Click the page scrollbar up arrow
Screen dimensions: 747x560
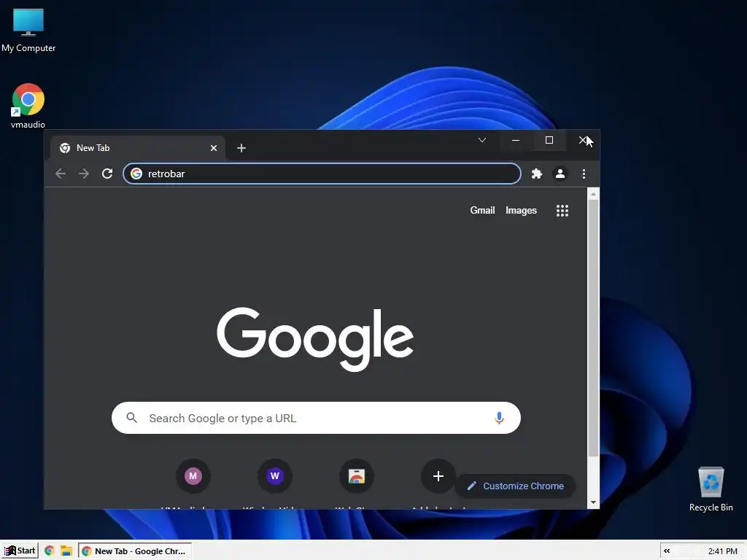593,194
